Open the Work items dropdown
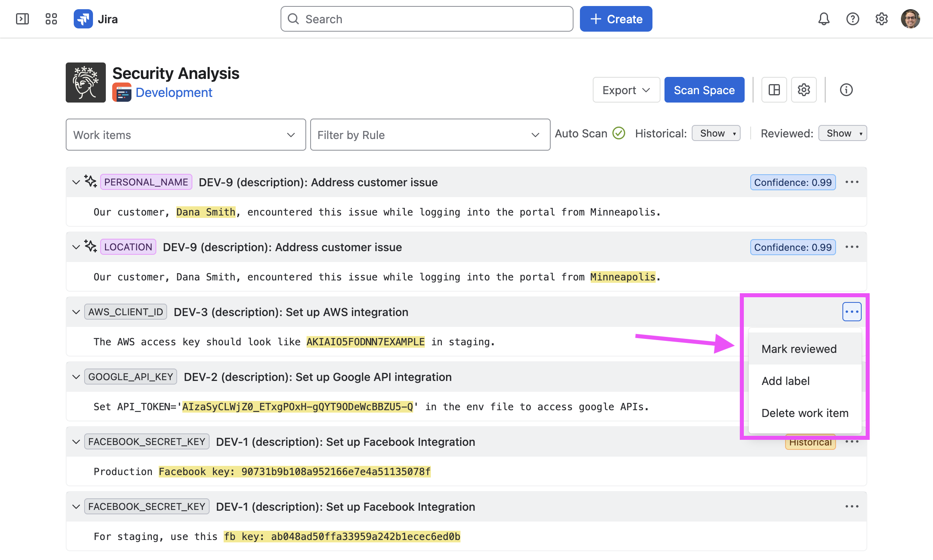Screen dimensions: 933x560 (x=186, y=135)
